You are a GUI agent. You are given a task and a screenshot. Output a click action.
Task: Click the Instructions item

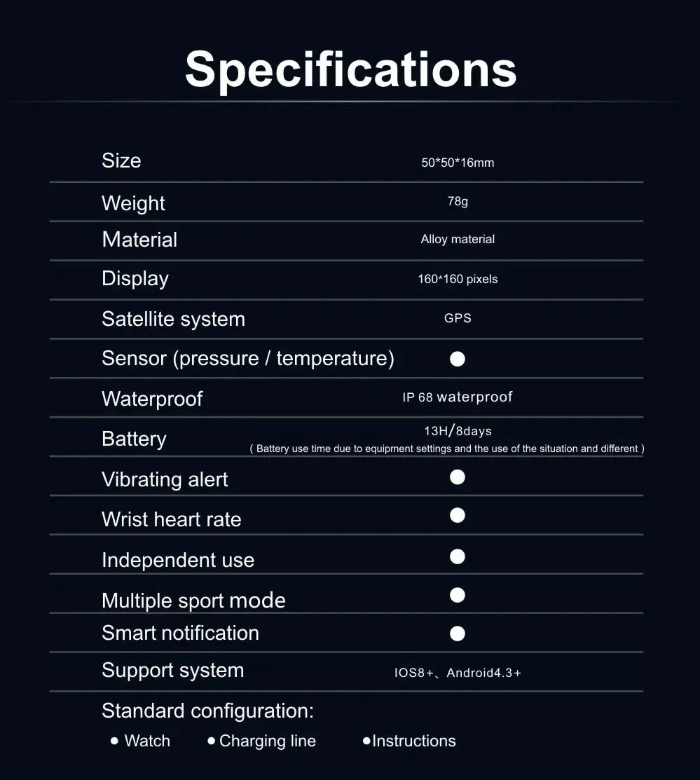(x=413, y=741)
